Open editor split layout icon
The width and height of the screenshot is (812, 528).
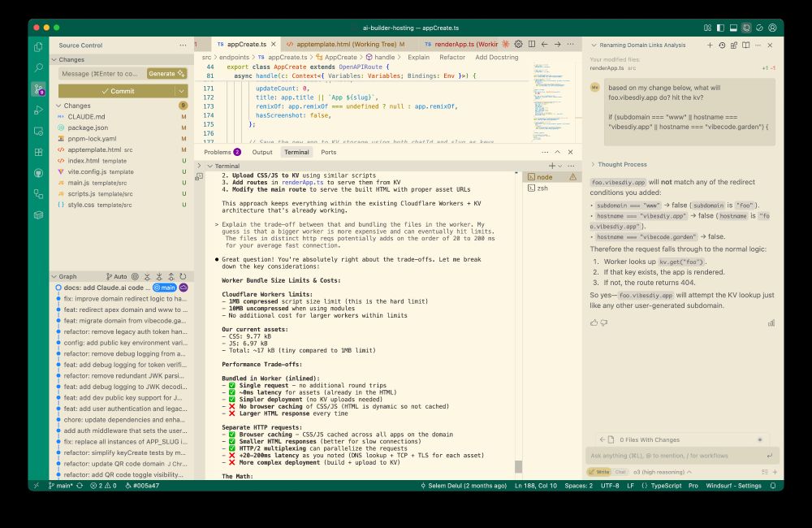tap(531, 44)
